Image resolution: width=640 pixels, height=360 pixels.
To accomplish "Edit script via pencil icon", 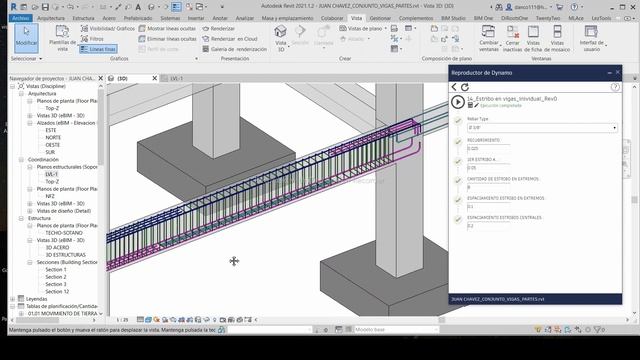I will [476, 105].
